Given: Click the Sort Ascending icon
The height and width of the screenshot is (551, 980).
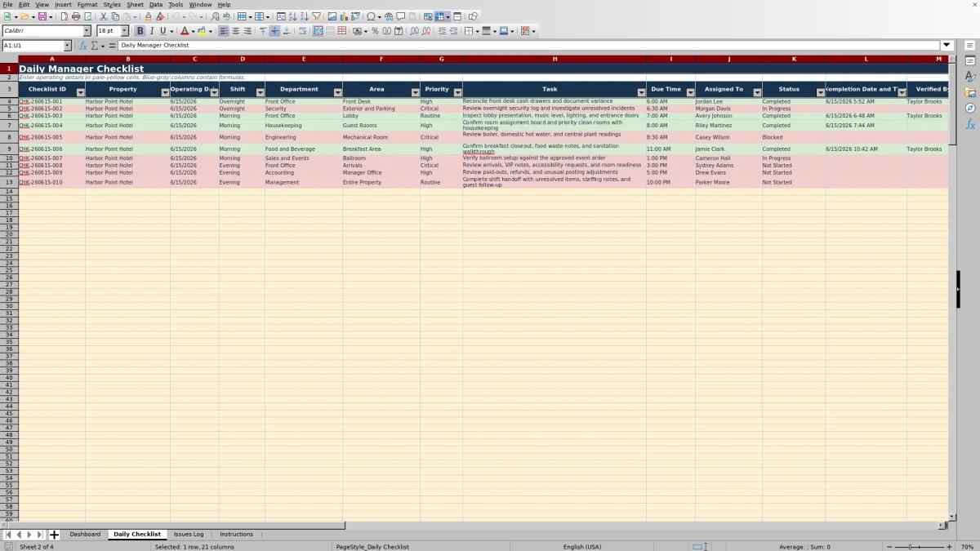Looking at the screenshot, I should click(292, 16).
